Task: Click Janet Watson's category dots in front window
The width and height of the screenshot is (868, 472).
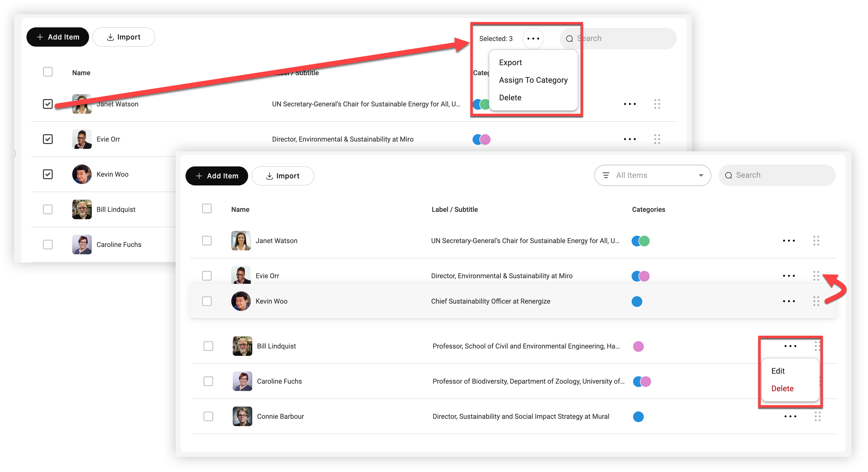Action: (x=640, y=241)
